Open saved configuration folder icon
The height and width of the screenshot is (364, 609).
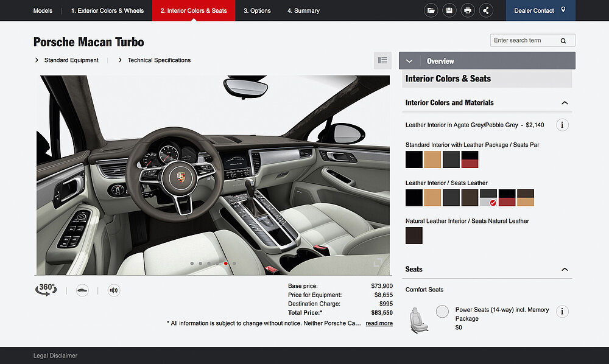tap(431, 10)
